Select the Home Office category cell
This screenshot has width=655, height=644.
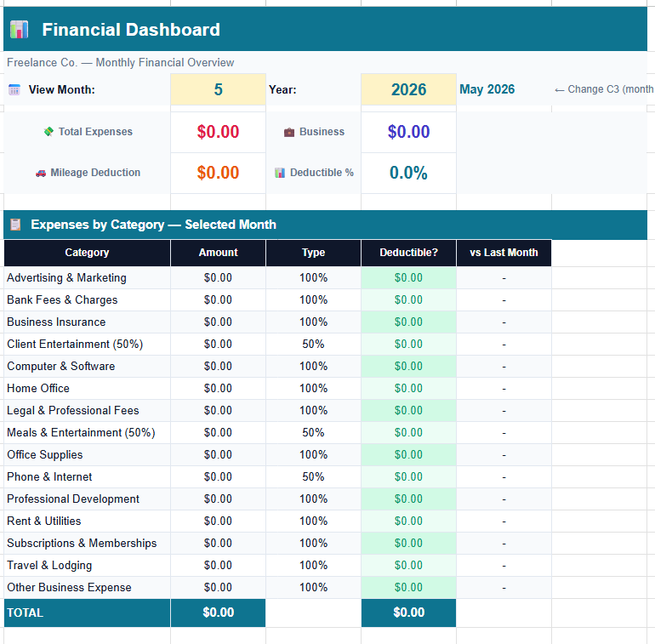pos(87,389)
